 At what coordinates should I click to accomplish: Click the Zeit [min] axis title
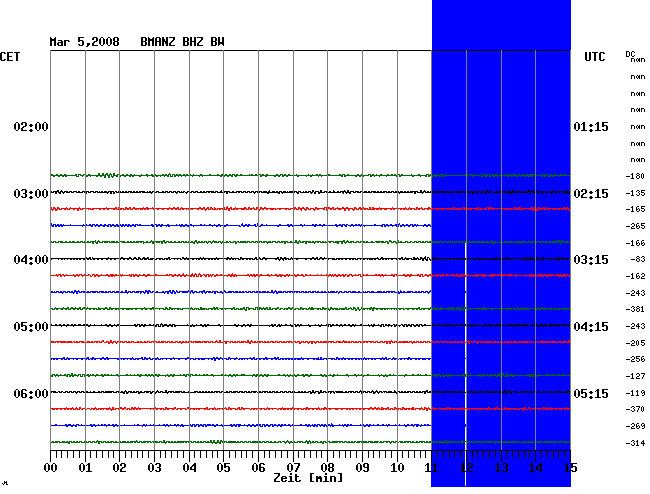pos(308,478)
